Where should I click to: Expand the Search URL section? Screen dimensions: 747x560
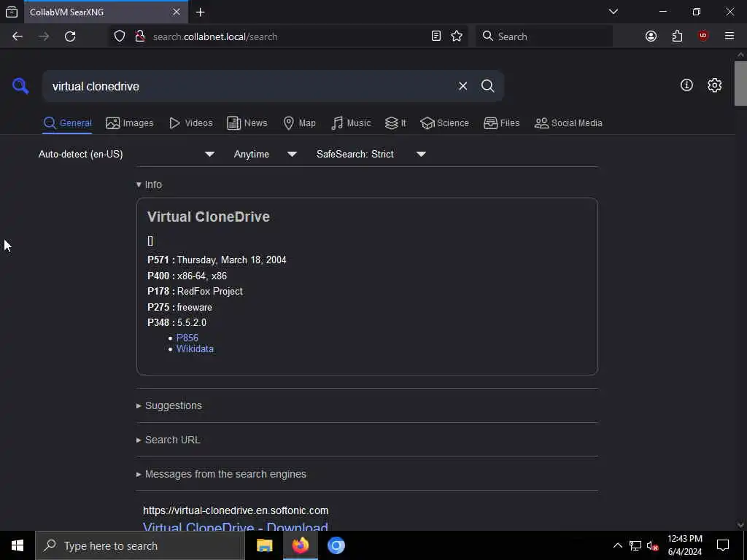[169, 440]
